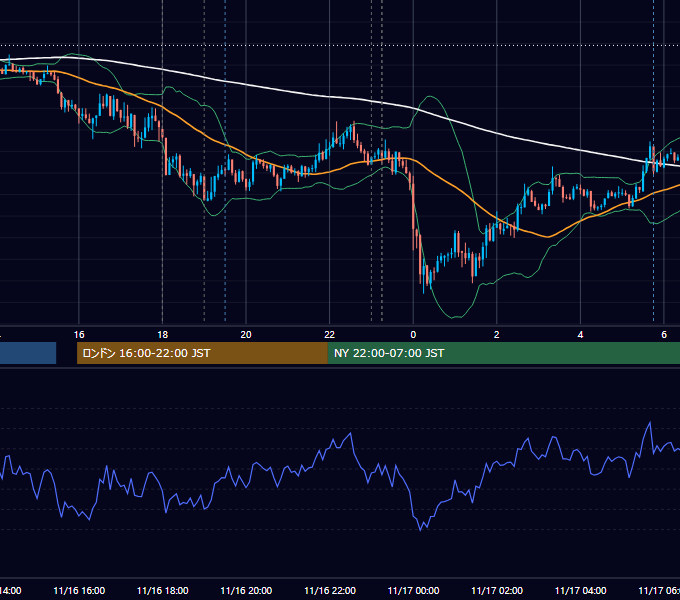Image resolution: width=680 pixels, height=600 pixels.
Task: Click the lower axis label 11/17 02:00
Action: pos(497,591)
